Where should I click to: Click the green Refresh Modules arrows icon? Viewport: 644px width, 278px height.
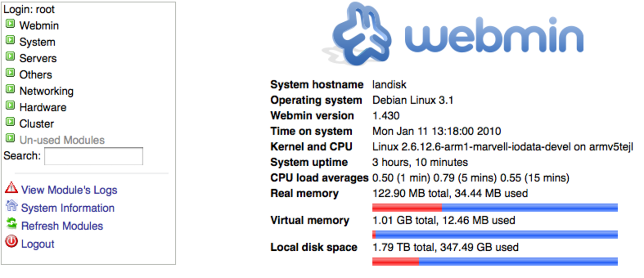[x=11, y=224]
